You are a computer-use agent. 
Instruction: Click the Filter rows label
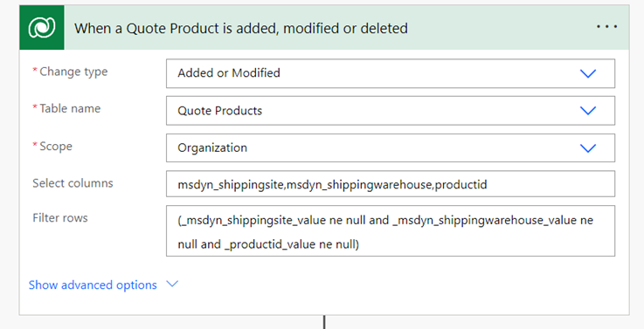(x=60, y=218)
